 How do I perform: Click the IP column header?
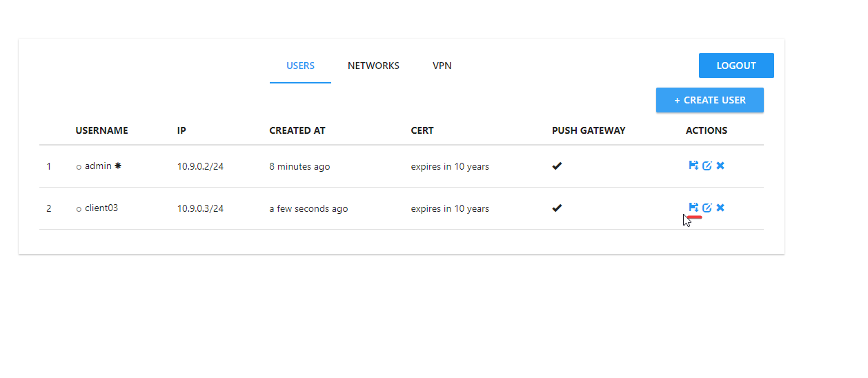[181, 130]
